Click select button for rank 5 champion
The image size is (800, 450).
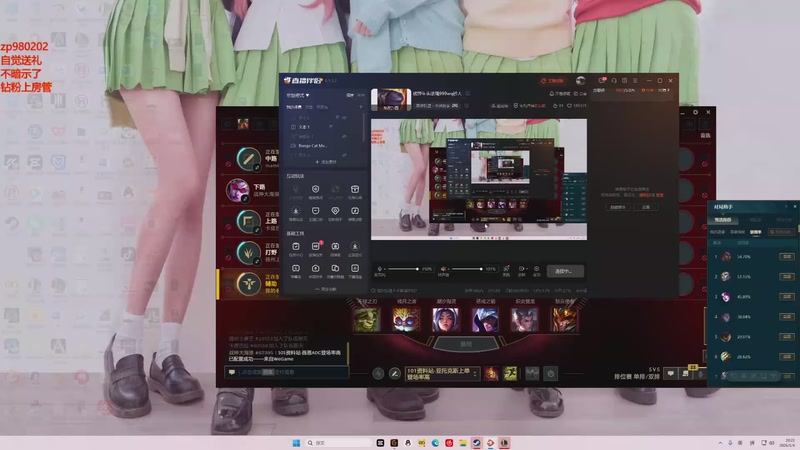click(x=787, y=337)
